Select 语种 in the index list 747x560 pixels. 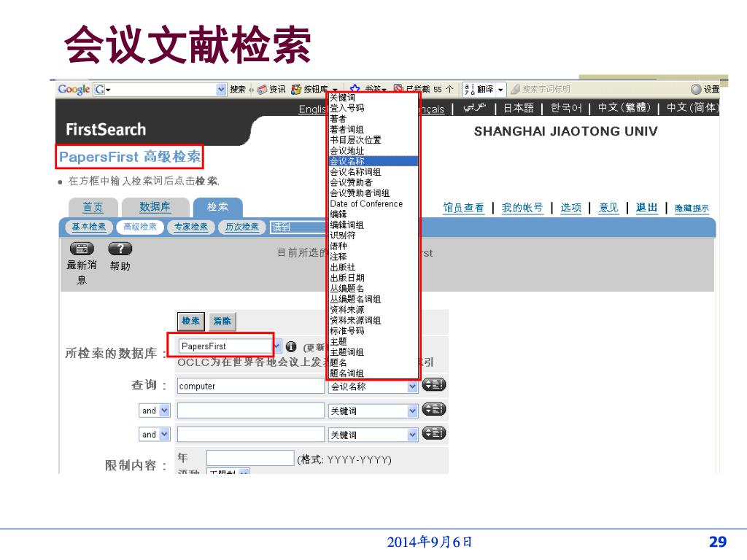373,246
